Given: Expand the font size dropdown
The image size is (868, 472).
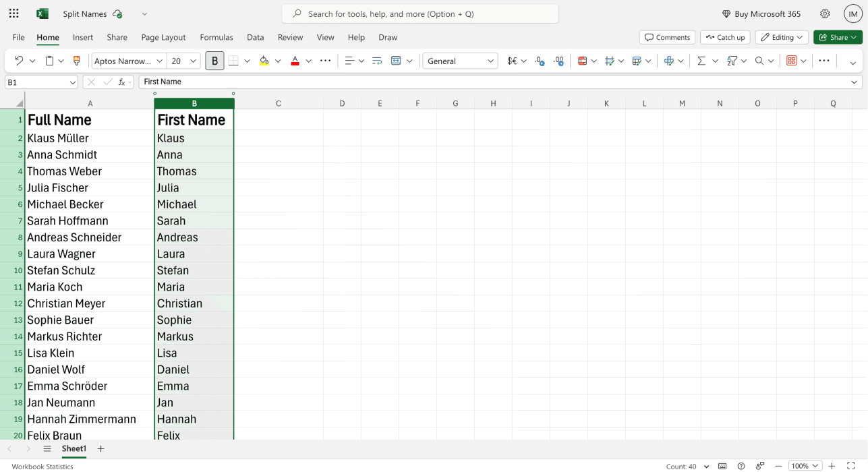Looking at the screenshot, I should pyautogui.click(x=194, y=60).
